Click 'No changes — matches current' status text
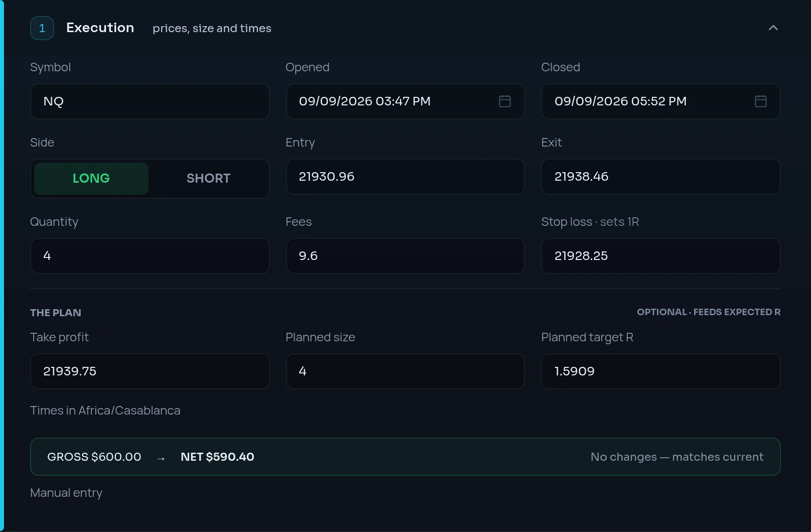811x532 pixels. [x=677, y=457]
